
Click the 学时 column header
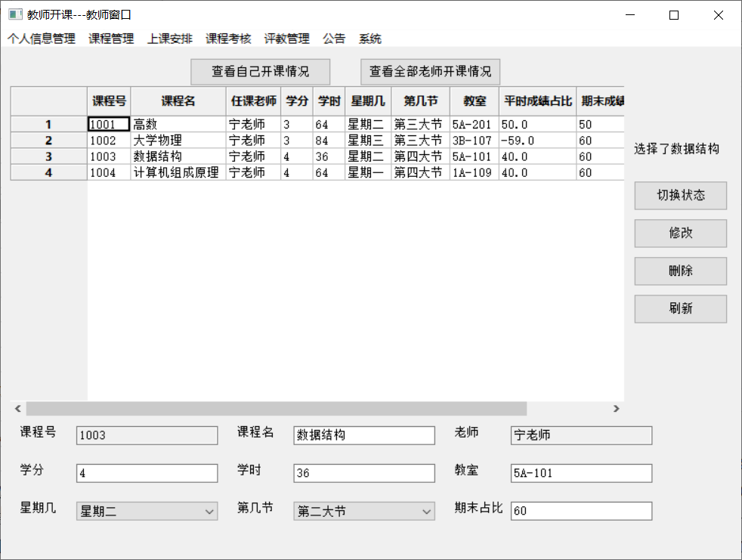click(329, 101)
